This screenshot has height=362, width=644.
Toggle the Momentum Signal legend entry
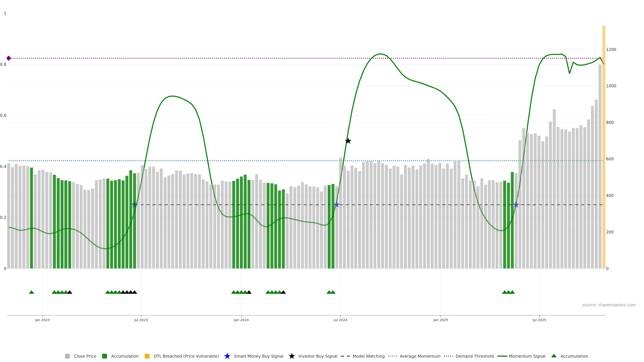tap(527, 356)
